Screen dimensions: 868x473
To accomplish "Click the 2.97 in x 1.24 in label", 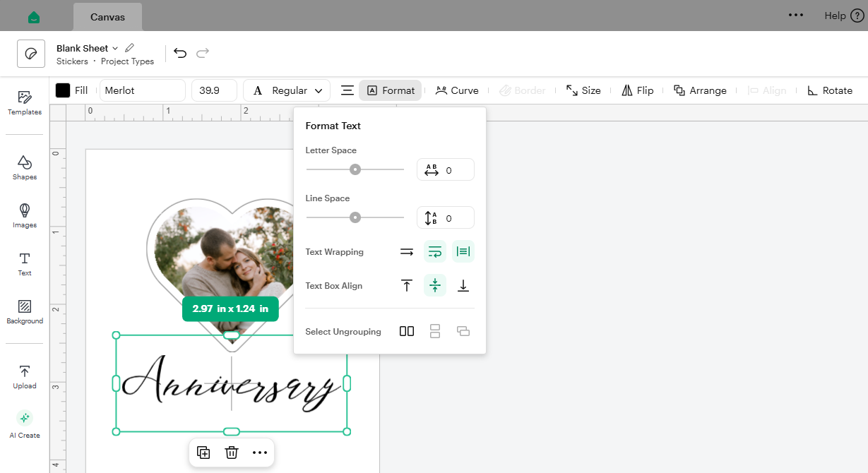I will (x=230, y=309).
